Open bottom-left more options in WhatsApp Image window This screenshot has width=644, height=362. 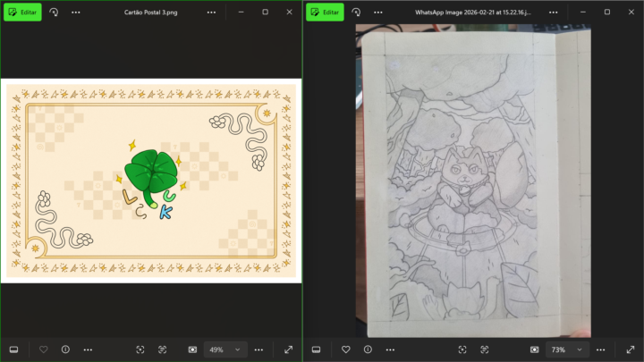click(x=390, y=349)
